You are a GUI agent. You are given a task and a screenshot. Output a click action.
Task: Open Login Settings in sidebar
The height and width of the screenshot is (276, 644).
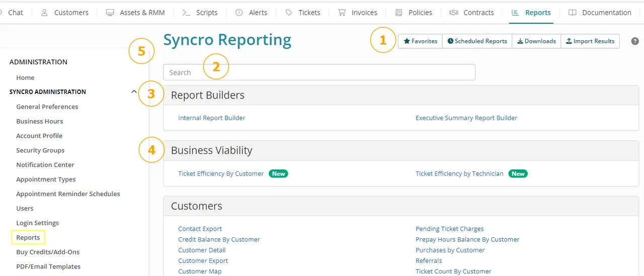point(37,223)
